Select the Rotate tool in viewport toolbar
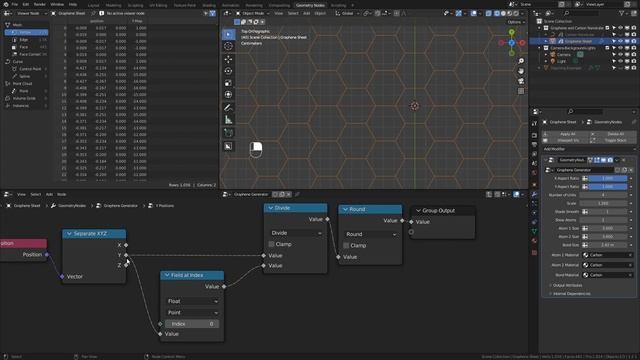640x360 pixels. tap(228, 71)
